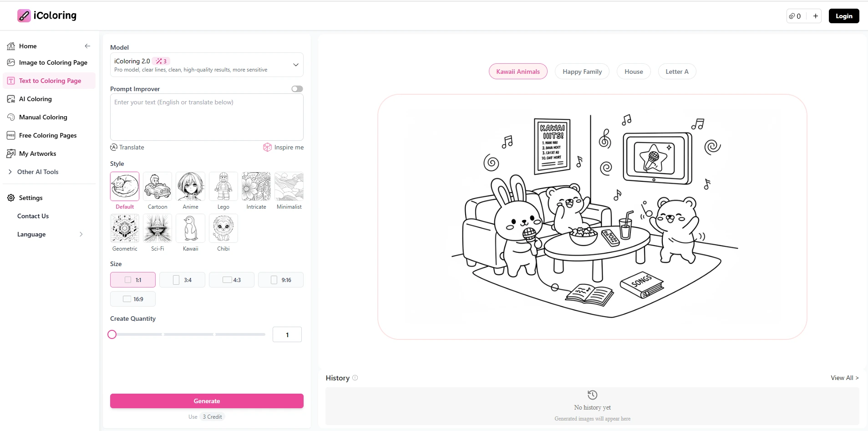Select the 9:16 size option
The width and height of the screenshot is (868, 431).
click(281, 280)
